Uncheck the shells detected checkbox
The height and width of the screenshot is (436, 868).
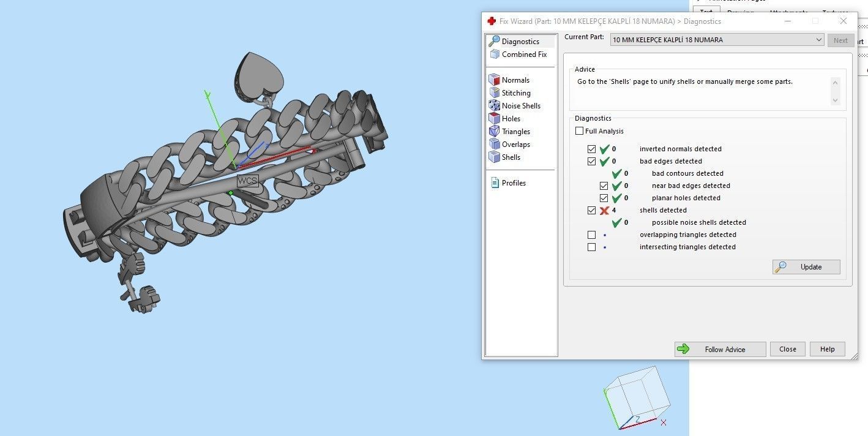coord(591,211)
